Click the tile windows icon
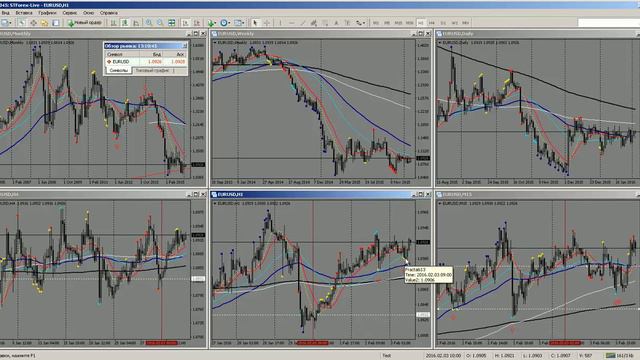This screenshot has height=360, width=640. (171, 23)
